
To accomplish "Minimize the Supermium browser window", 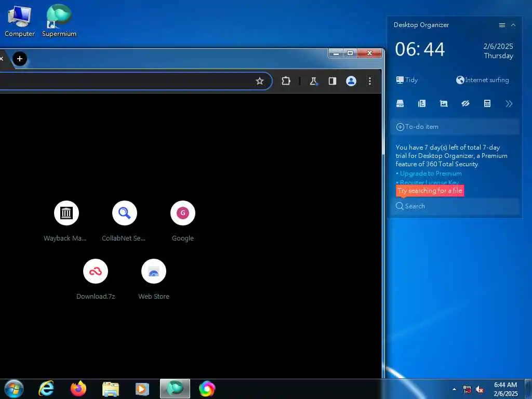I will 336,54.
